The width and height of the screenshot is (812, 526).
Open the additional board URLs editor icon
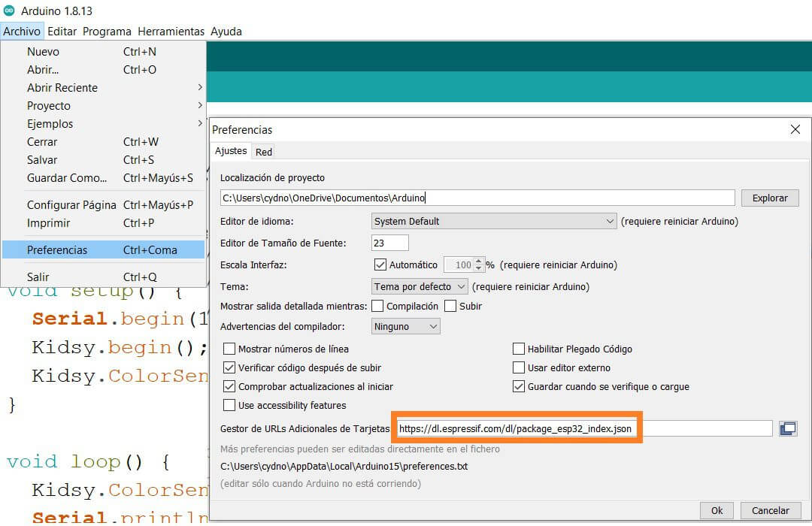[x=788, y=428]
